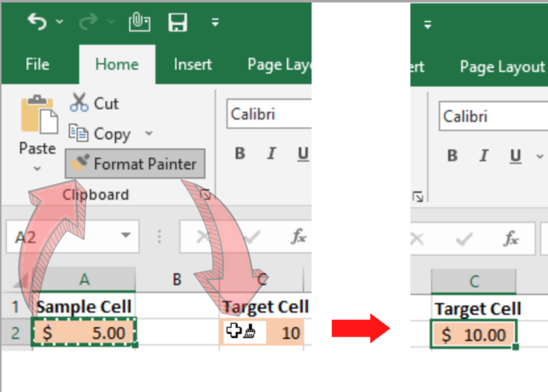Click the Undo icon in left window
This screenshot has width=548, height=392.
[x=37, y=22]
